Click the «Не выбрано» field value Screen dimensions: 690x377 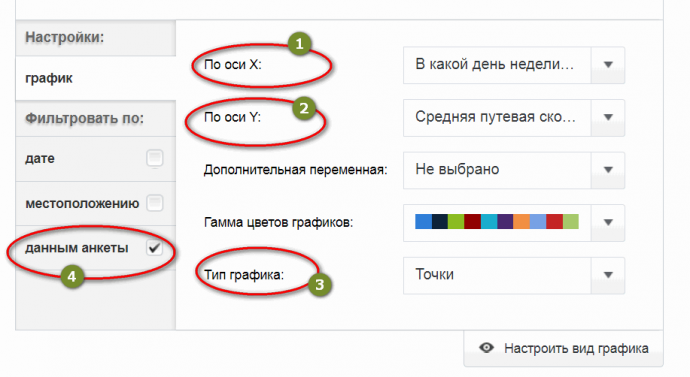click(457, 169)
